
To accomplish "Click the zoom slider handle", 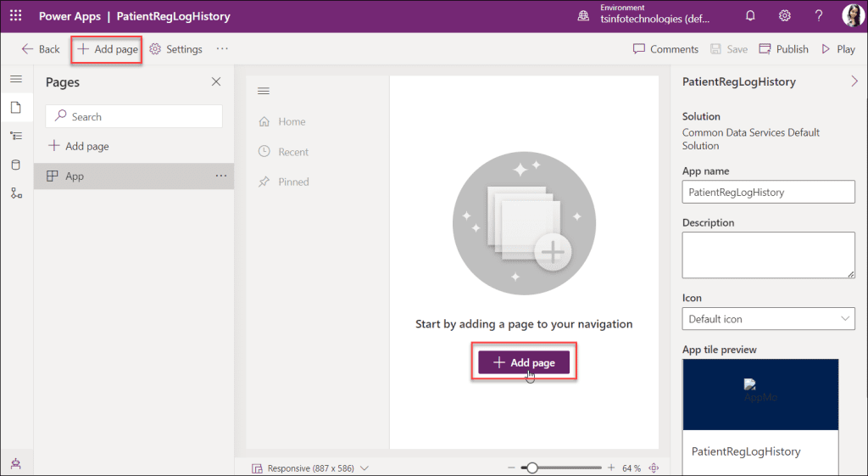I will pos(532,468).
